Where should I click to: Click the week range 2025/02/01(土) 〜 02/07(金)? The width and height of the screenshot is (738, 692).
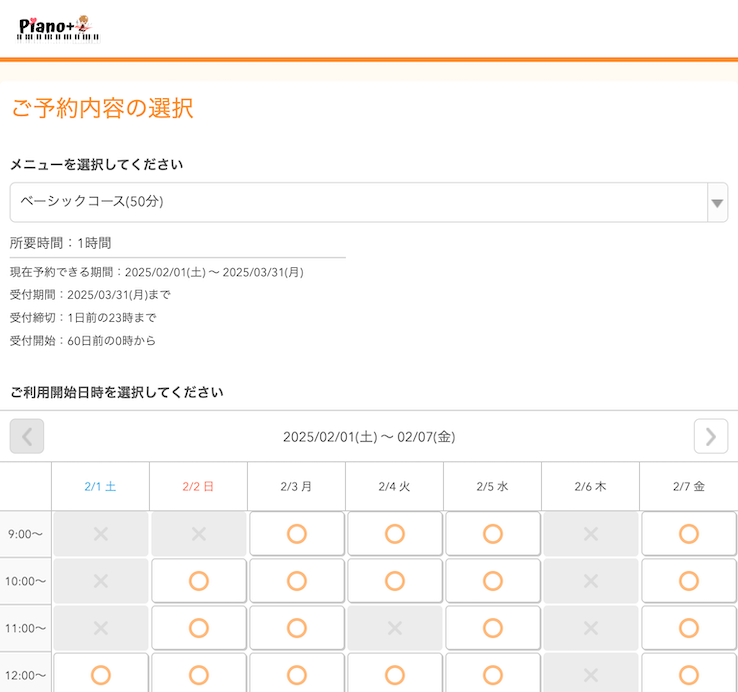click(369, 437)
